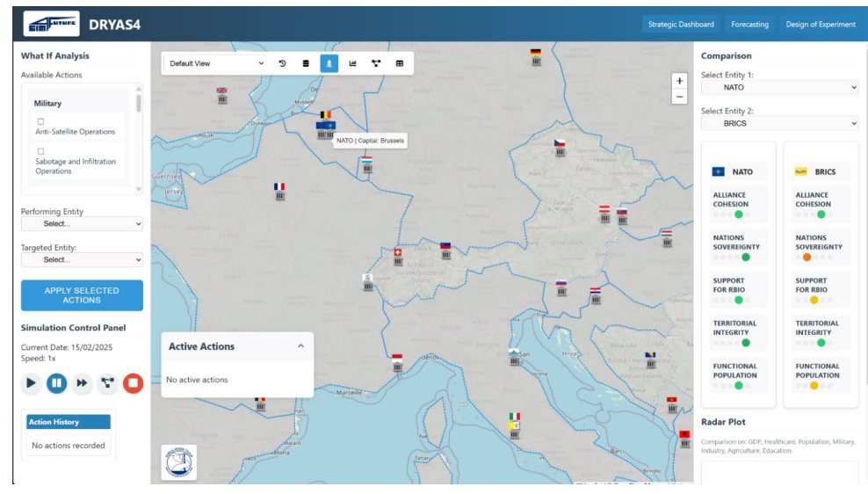
Task: Switch to the Forecasting tab
Action: tap(749, 25)
